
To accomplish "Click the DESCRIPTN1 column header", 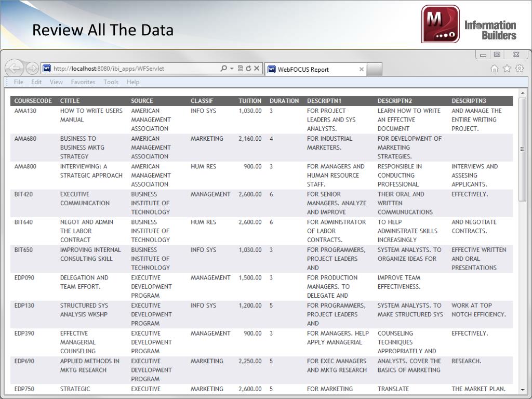I will click(324, 101).
